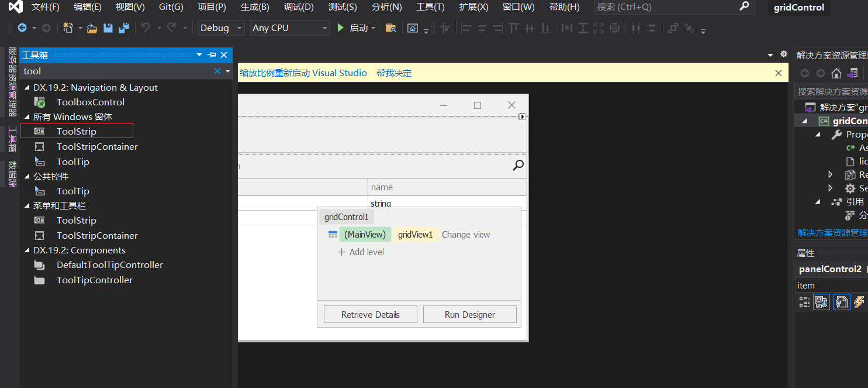Click the Save icon in toolbar

tap(108, 28)
